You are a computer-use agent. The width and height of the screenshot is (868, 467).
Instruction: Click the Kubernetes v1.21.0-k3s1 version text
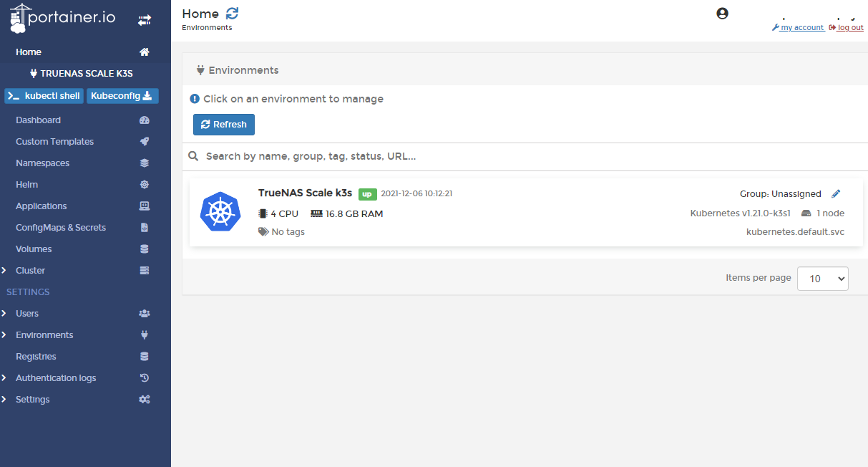741,213
